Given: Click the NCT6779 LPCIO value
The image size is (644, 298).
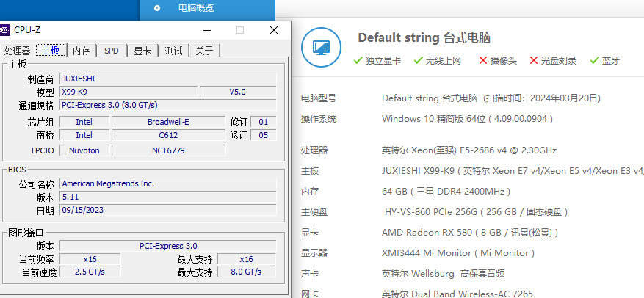Looking at the screenshot, I should point(168,150).
